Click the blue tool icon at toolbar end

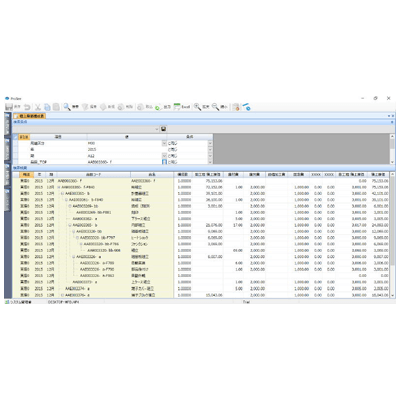(247, 107)
